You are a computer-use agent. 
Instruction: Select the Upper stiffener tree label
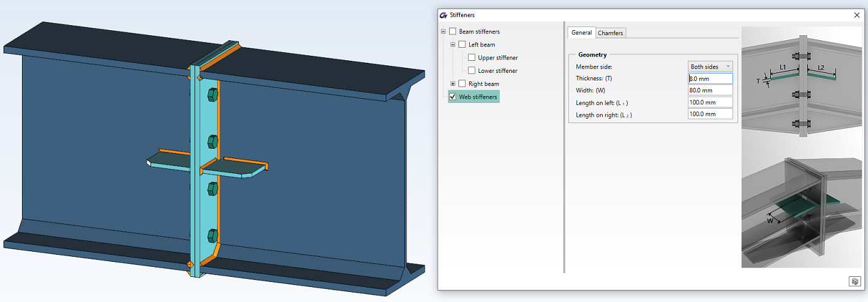[498, 58]
